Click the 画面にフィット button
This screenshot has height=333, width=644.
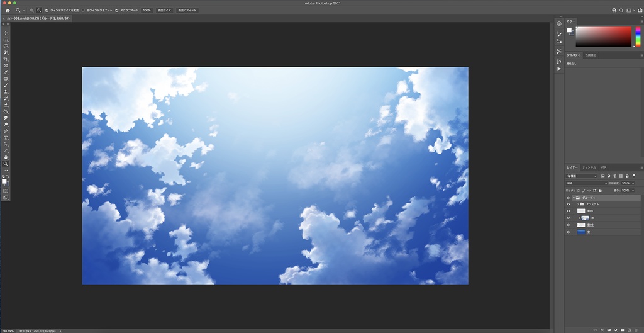187,10
